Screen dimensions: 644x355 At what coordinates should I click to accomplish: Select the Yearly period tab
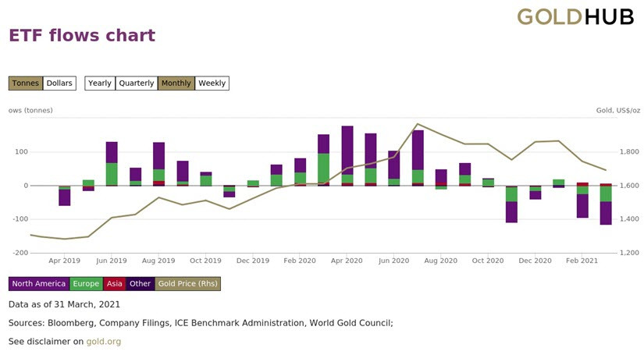[100, 83]
